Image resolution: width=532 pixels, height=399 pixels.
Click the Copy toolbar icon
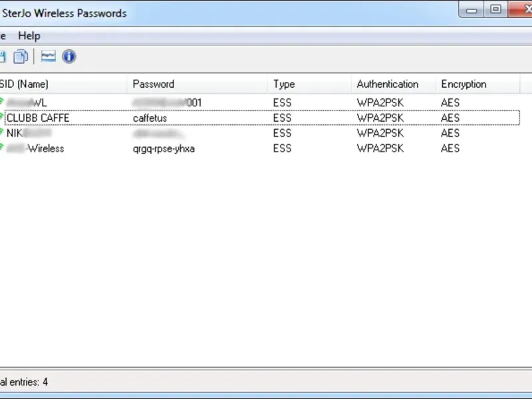point(21,57)
